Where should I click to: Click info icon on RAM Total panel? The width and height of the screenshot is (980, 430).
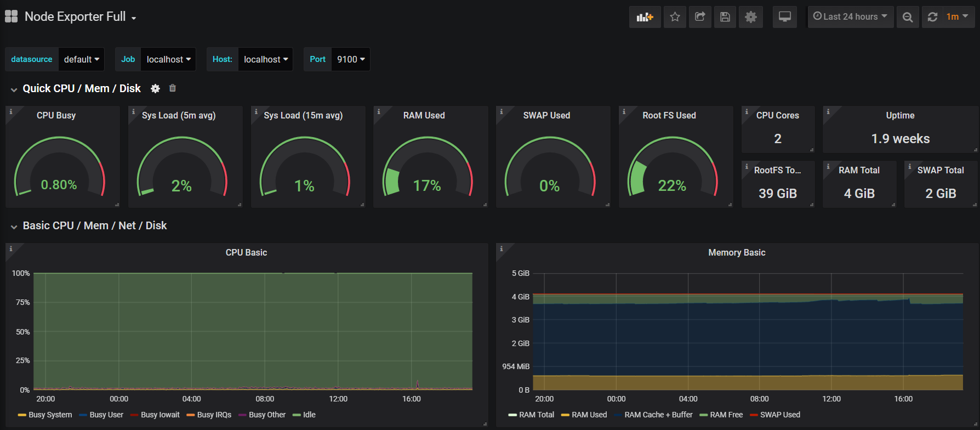828,166
